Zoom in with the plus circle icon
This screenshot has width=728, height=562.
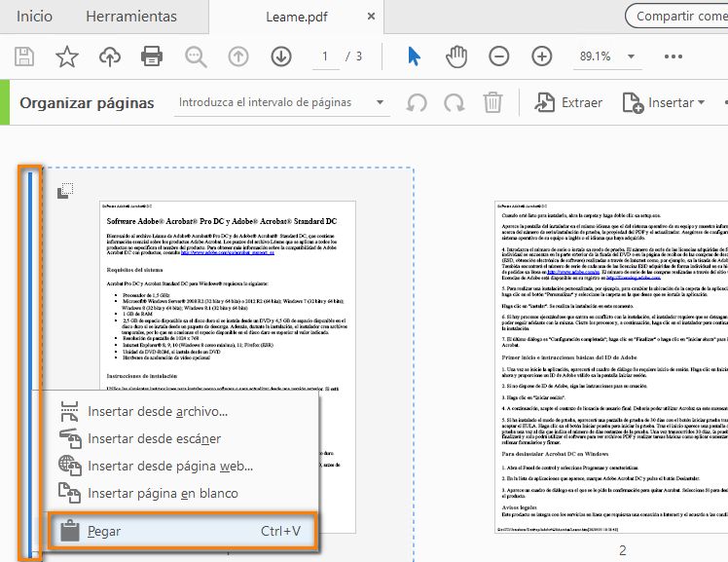542,56
